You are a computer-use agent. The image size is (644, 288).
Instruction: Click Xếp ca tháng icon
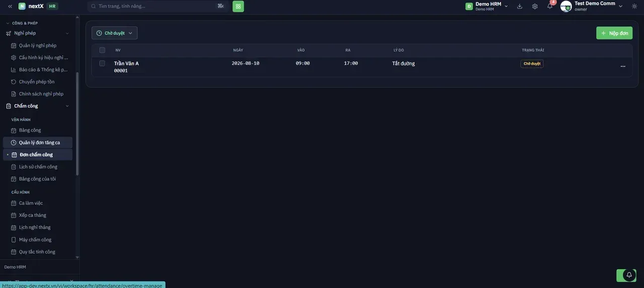(x=14, y=215)
